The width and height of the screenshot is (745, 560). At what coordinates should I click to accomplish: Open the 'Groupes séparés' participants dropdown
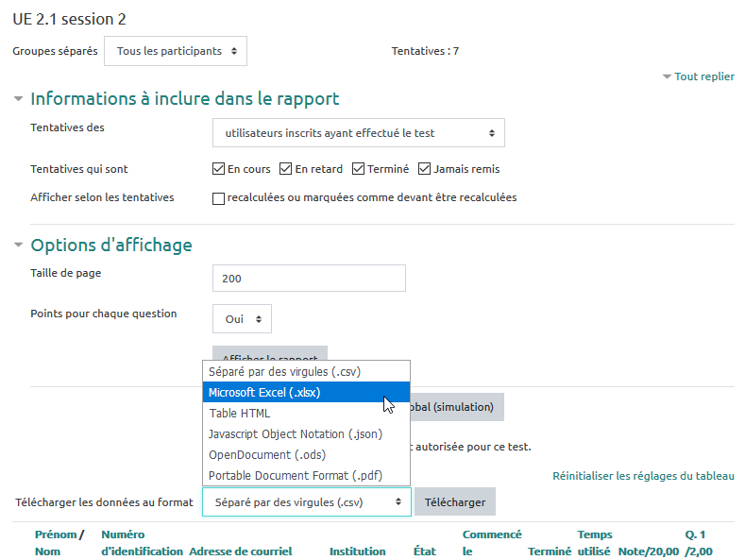pyautogui.click(x=176, y=51)
